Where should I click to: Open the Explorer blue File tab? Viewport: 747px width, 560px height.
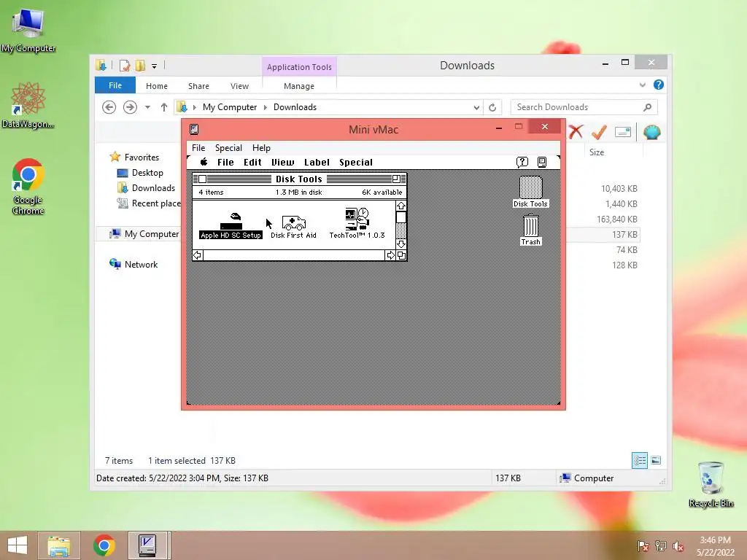pos(115,85)
